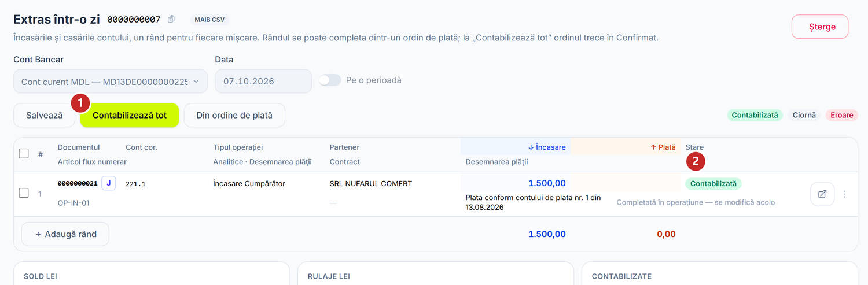Click the SOLD LEI card
Screen dimensions: 868x285
pos(151,273)
